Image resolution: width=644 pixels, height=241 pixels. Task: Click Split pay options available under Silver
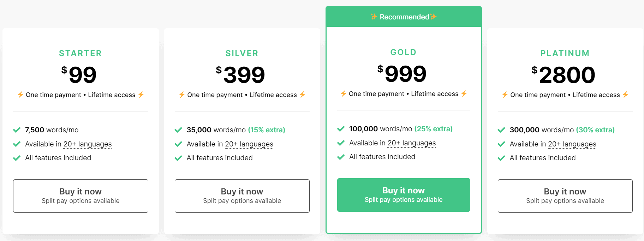point(242,200)
